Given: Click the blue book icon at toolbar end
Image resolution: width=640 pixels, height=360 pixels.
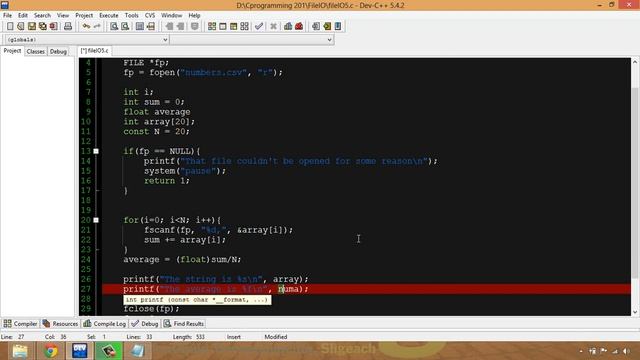Looking at the screenshot, I should point(338,27).
